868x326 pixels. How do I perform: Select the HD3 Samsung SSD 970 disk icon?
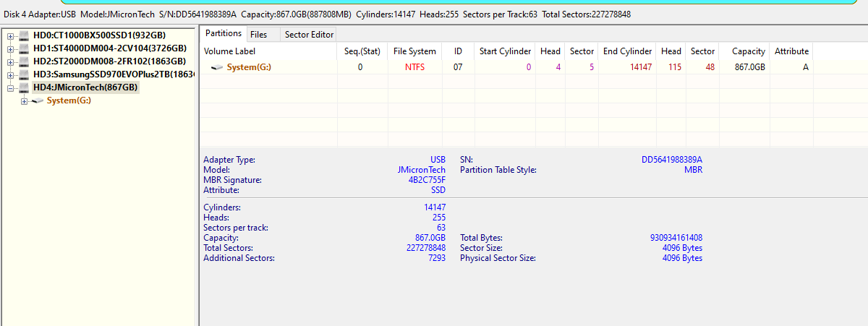click(x=25, y=74)
